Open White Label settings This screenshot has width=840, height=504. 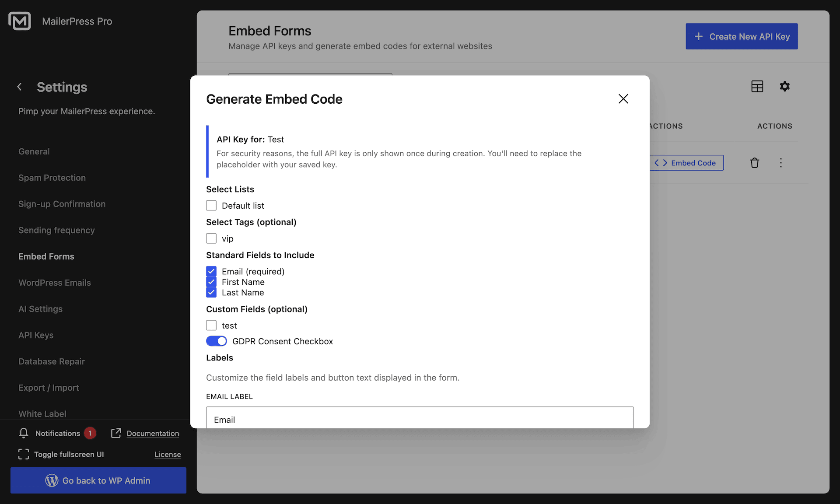pyautogui.click(x=42, y=414)
